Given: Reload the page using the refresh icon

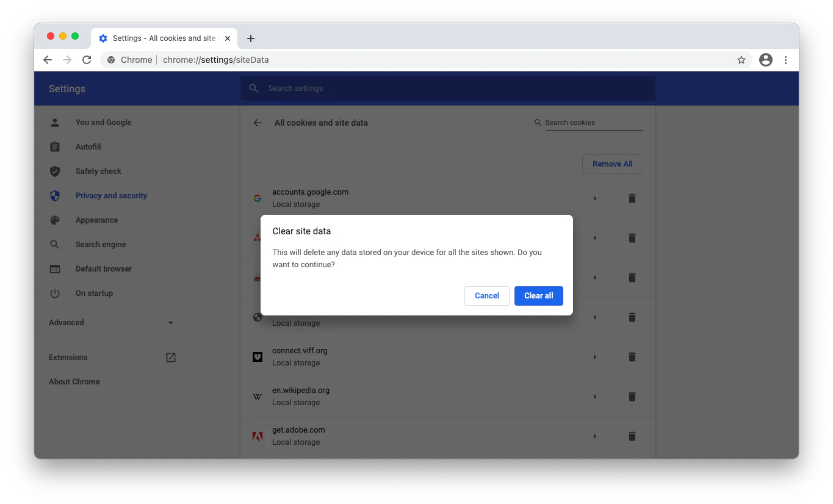Looking at the screenshot, I should (87, 60).
